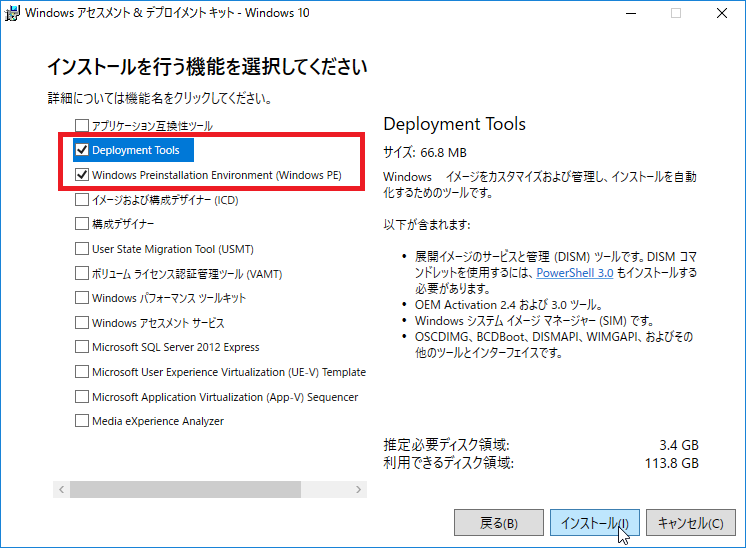The width and height of the screenshot is (746, 548).
Task: Click the User State Migration Tool (USMT) label
Action: coord(173,249)
